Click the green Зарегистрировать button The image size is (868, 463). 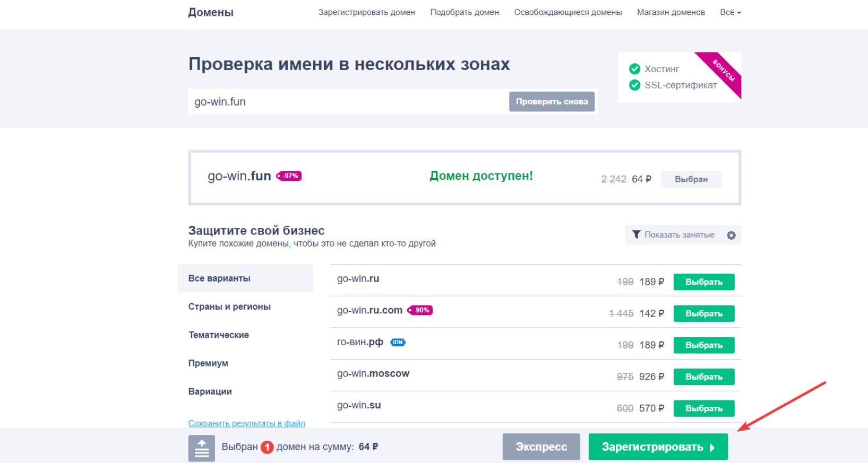pos(658,447)
